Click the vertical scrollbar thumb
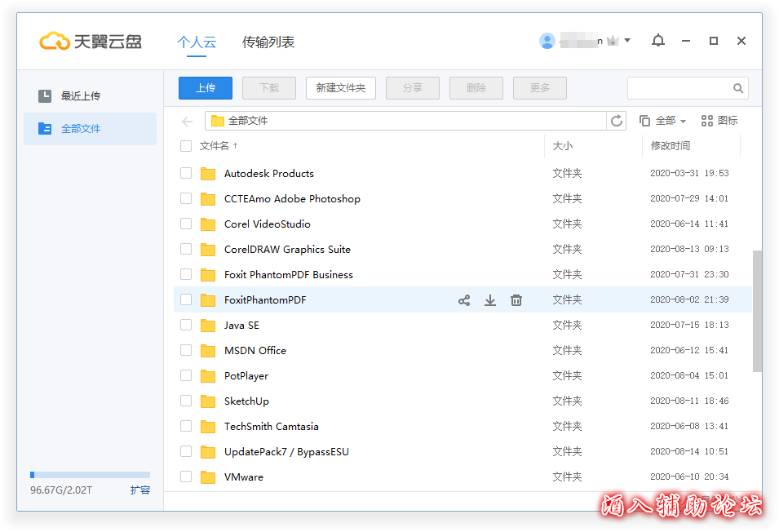The width and height of the screenshot is (779, 532). coord(757,311)
